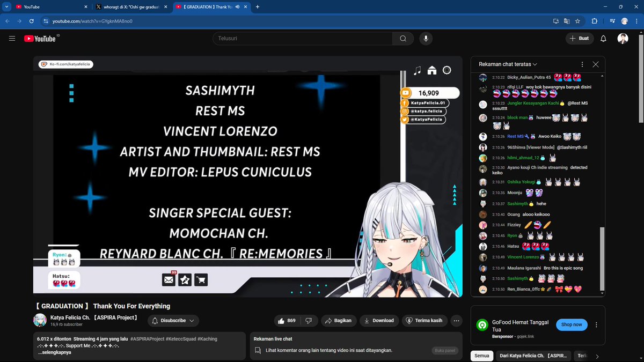
Task: Open GoFood ad options menu
Action: [596, 324]
